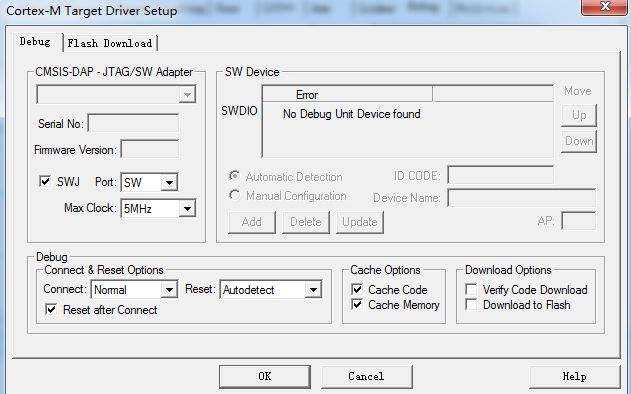
Task: Disable the Cache Code checkbox
Action: 357,289
